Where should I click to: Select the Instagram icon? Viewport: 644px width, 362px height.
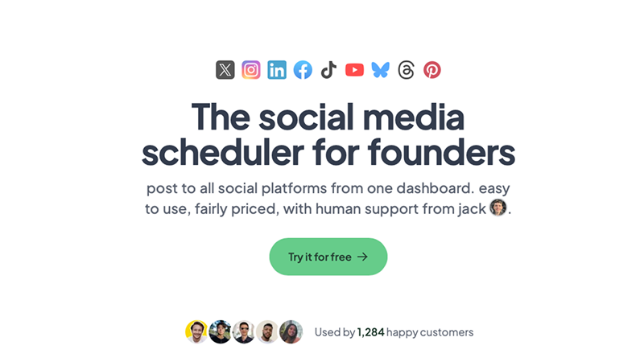click(251, 70)
